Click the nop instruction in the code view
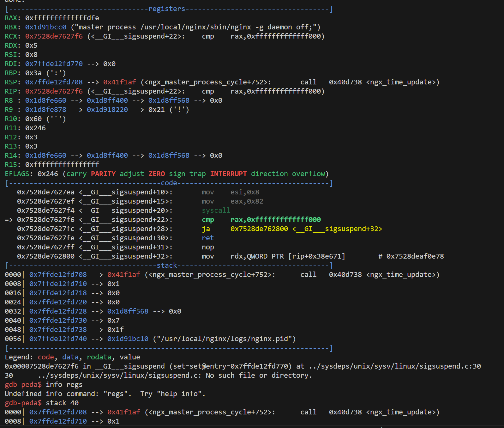Image resolution: width=504 pixels, height=428 pixels. pos(208,247)
